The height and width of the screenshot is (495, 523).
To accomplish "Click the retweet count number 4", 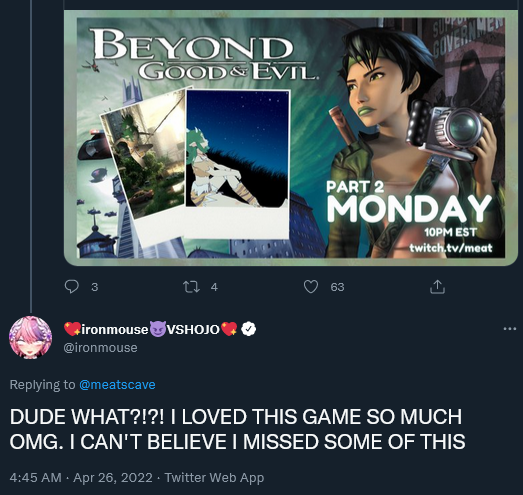I will (214, 287).
